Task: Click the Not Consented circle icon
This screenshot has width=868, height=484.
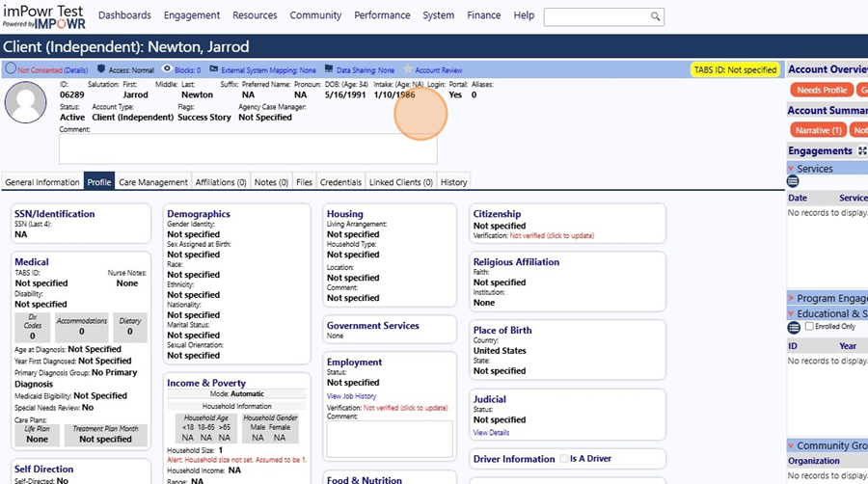Action: click(11, 69)
